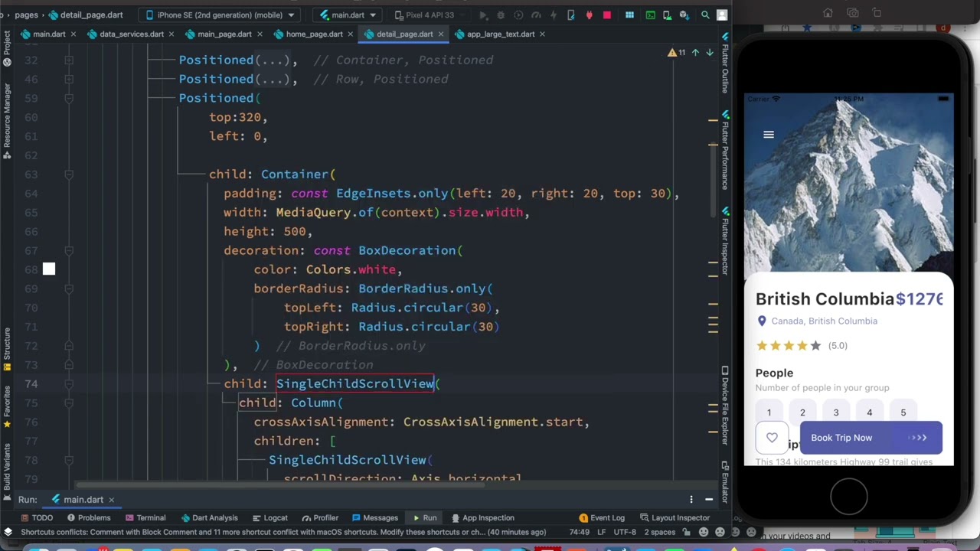Open Run panel options three-dot menu

click(691, 500)
